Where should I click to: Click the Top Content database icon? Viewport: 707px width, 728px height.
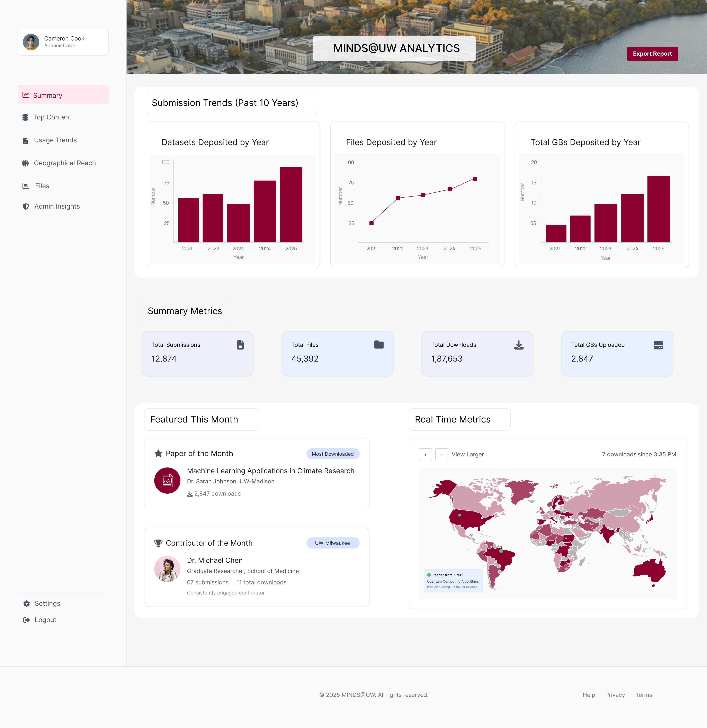pyautogui.click(x=25, y=117)
